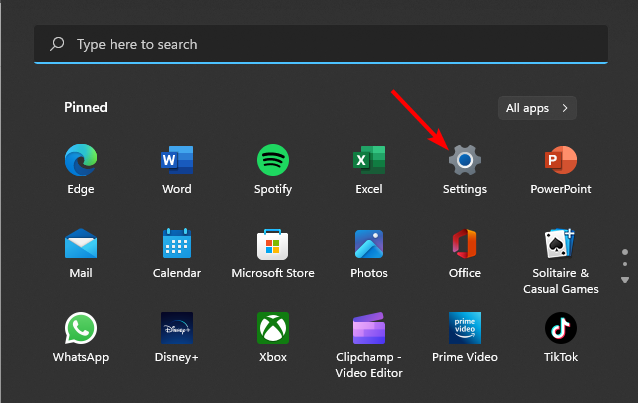Viewport: 638px width, 403px height.
Task: Open the TikTok app
Action: (561, 337)
